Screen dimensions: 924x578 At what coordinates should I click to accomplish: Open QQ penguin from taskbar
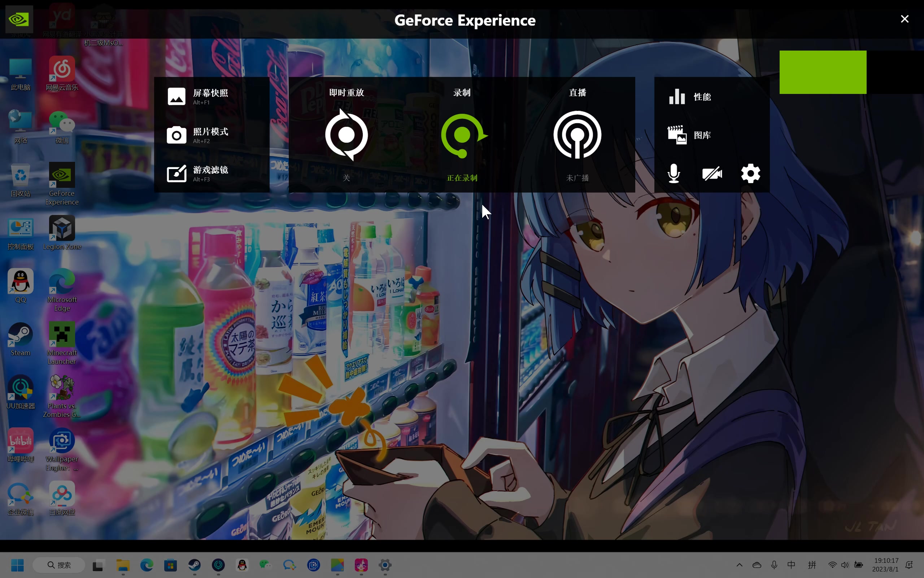point(242,565)
